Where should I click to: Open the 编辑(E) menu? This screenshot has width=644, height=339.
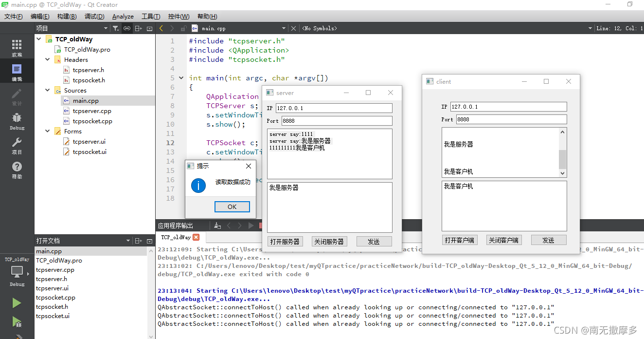pyautogui.click(x=40, y=17)
